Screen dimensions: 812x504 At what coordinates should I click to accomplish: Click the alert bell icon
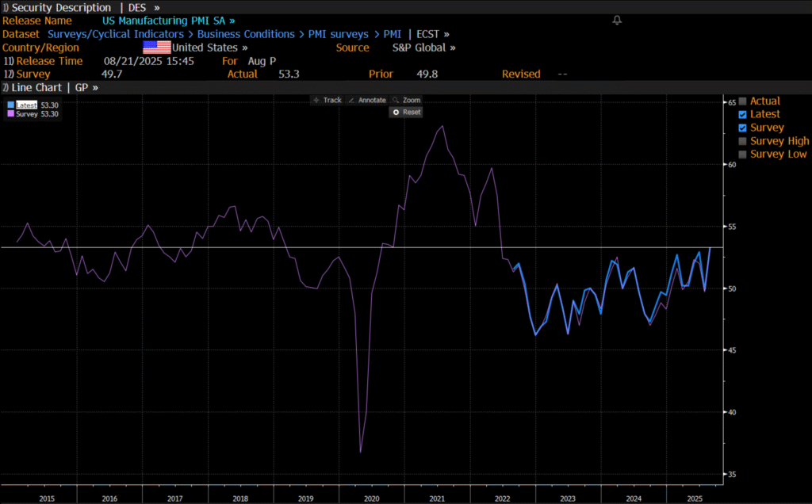coord(617,20)
